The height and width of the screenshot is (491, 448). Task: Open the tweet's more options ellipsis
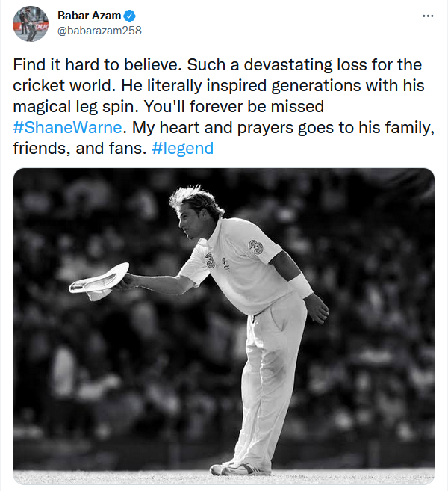[x=427, y=15]
